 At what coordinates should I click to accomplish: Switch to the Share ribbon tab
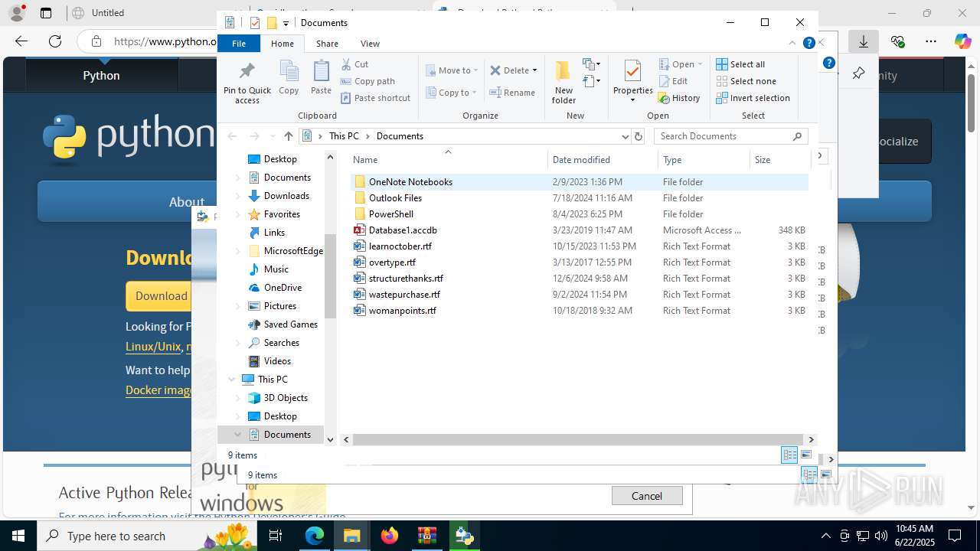[x=327, y=44]
